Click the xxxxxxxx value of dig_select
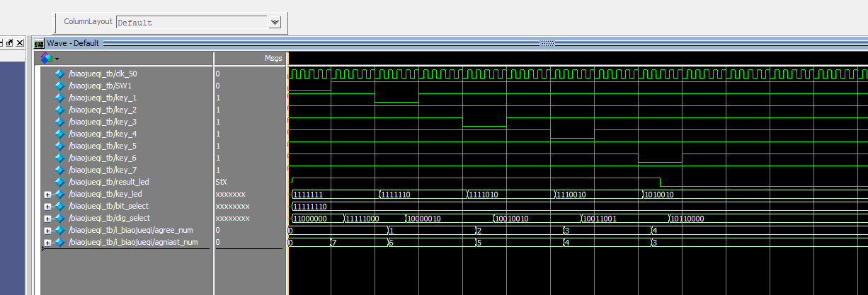 [232, 218]
